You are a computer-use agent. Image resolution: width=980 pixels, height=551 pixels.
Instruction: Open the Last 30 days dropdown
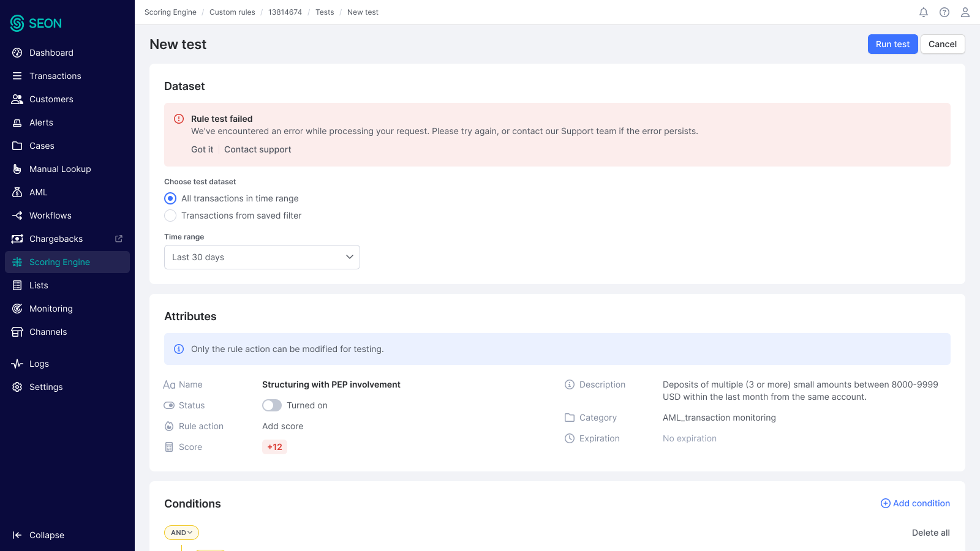pyautogui.click(x=262, y=257)
